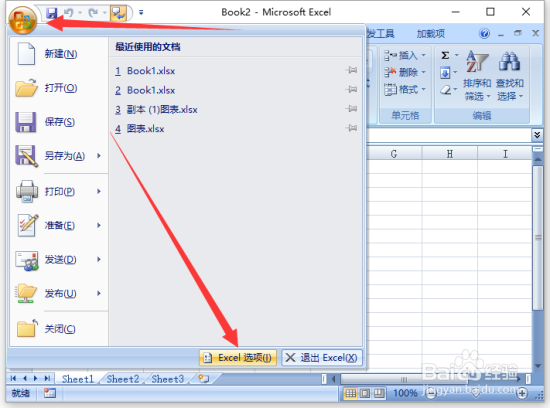Viewport: 550px width, 408px height.
Task: Click the round Office button
Action: pos(22,20)
